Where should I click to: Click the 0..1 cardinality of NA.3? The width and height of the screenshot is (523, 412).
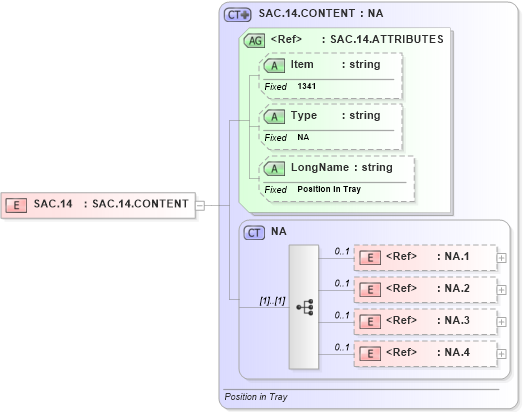coord(342,315)
